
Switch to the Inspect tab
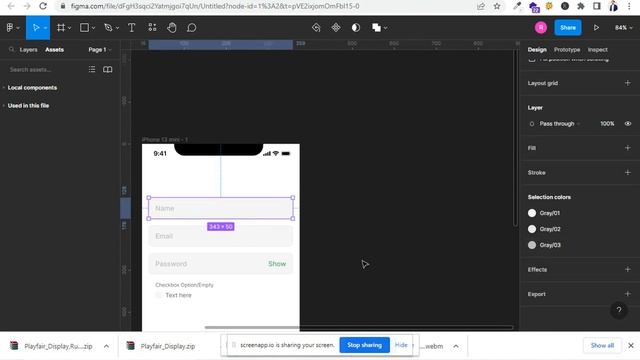click(598, 49)
